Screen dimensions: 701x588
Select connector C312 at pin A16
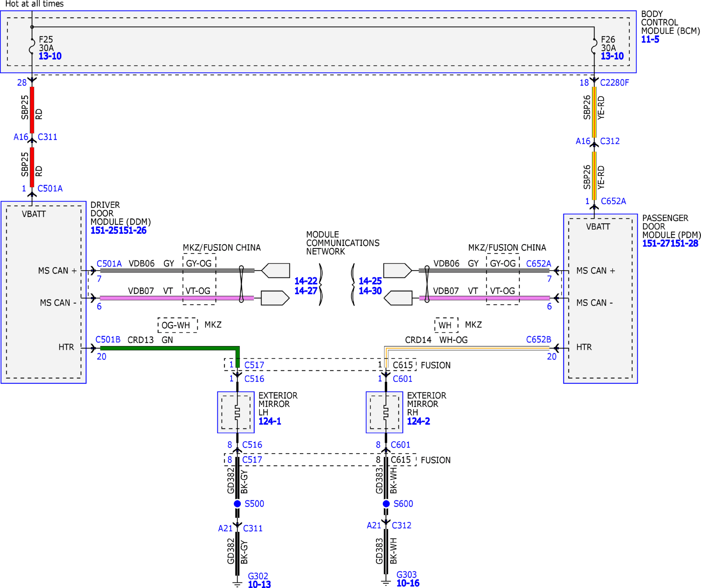pyautogui.click(x=610, y=141)
